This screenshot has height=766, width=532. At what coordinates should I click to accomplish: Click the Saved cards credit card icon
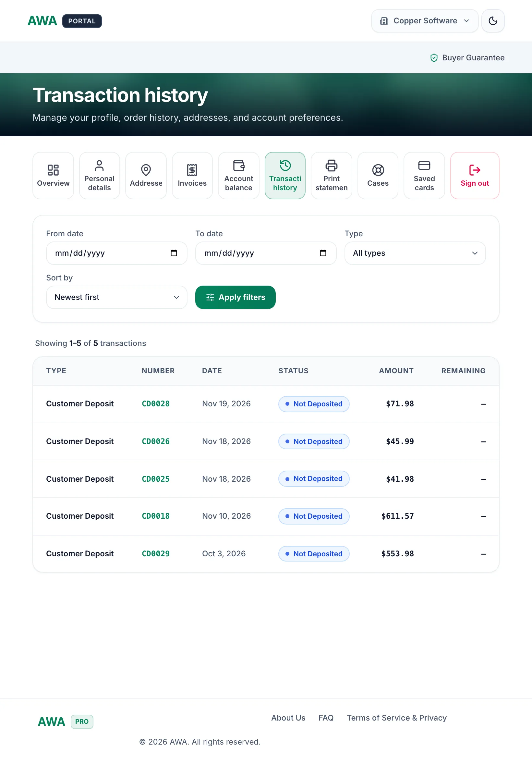[424, 166]
